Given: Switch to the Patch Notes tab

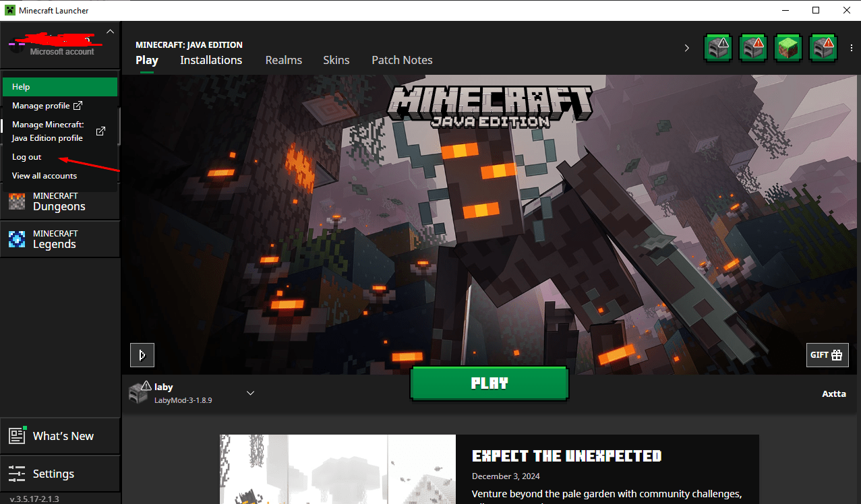Looking at the screenshot, I should [403, 60].
